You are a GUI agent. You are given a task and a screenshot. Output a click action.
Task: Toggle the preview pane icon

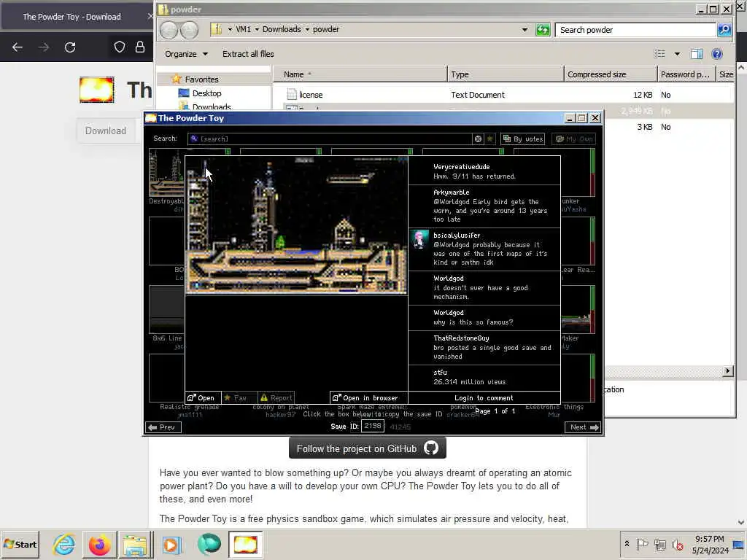tap(697, 54)
